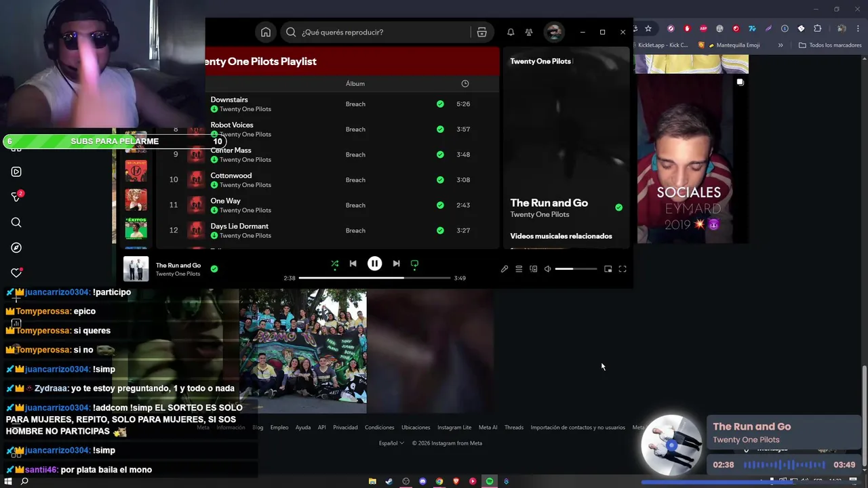Image resolution: width=868 pixels, height=488 pixels.
Task: Open Chrome extensions puzzle icon
Action: 817,28
